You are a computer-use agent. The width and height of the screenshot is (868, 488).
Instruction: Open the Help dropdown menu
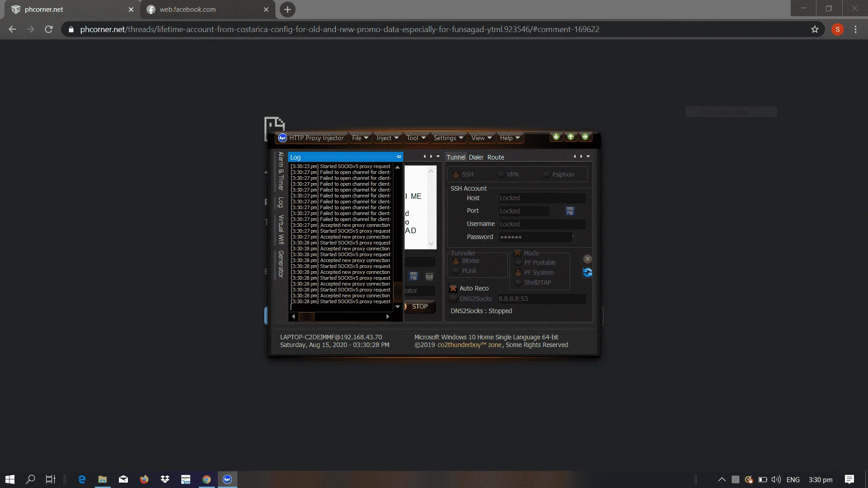[510, 138]
